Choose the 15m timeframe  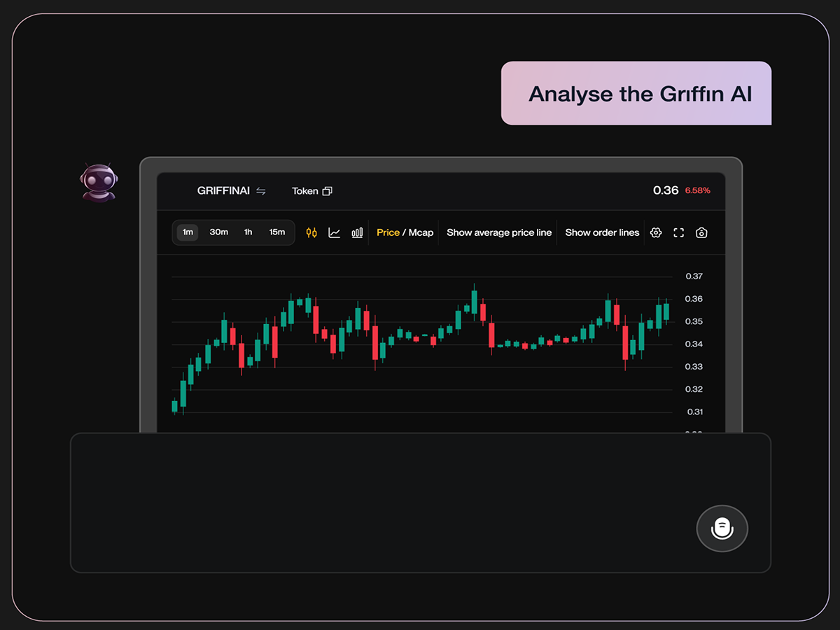[277, 232]
